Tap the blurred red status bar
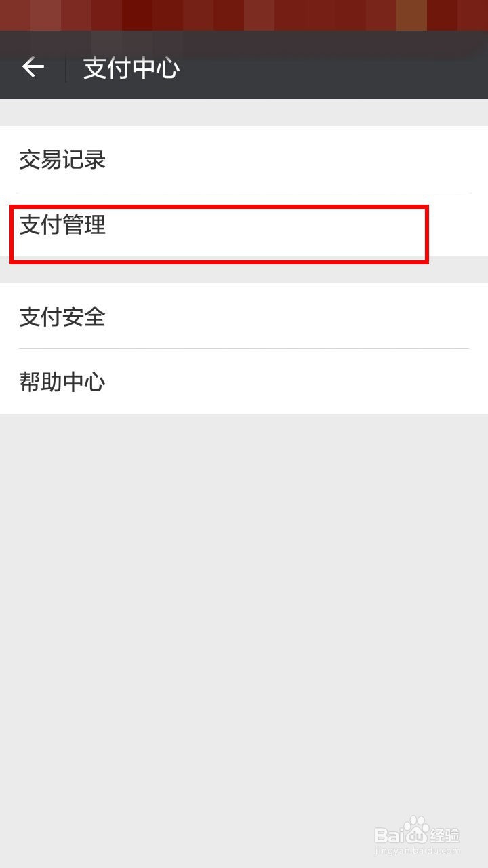488x868 pixels. 244,15
